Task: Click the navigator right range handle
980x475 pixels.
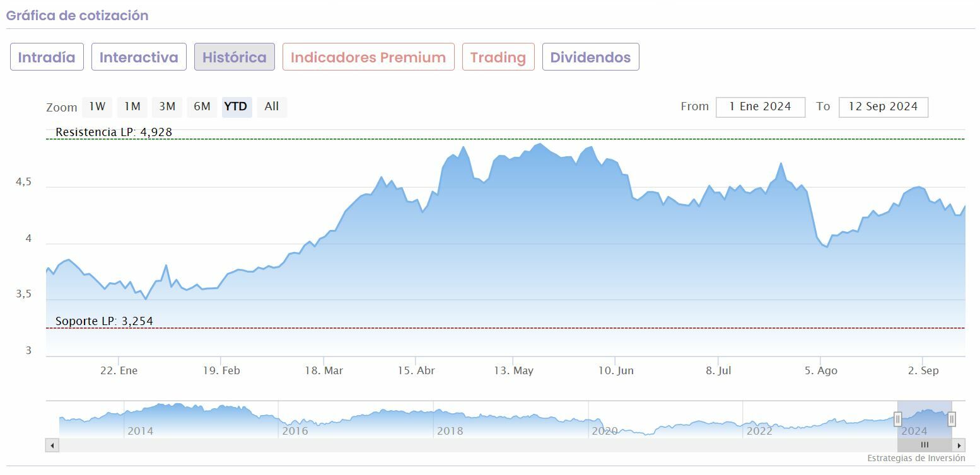Action: click(952, 419)
